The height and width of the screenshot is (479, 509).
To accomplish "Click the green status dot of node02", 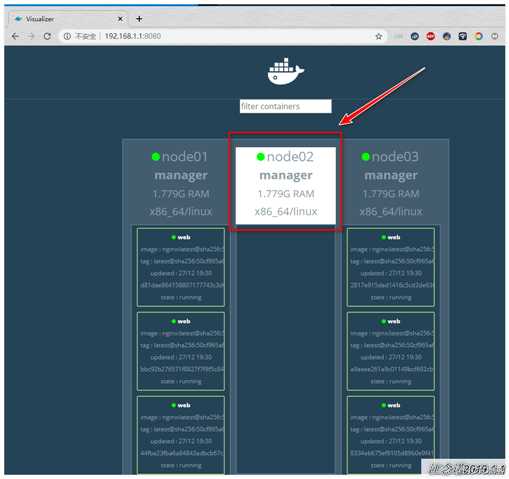I will pos(261,156).
